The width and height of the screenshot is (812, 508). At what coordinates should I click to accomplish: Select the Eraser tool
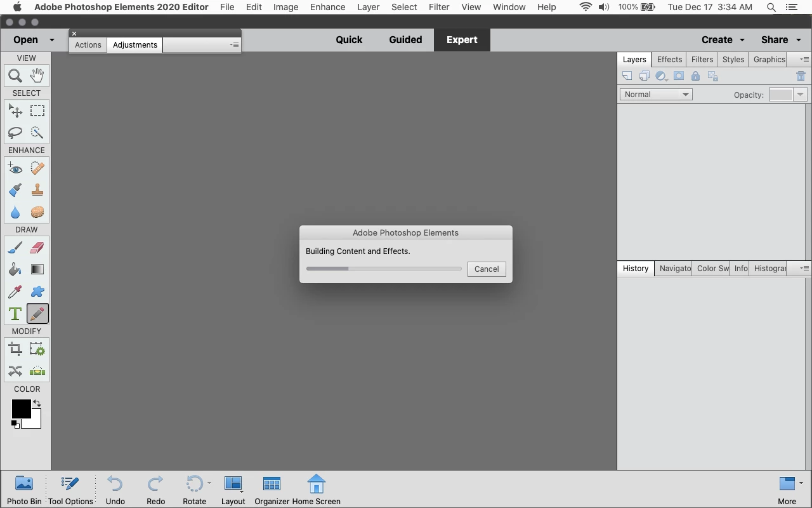point(37,248)
